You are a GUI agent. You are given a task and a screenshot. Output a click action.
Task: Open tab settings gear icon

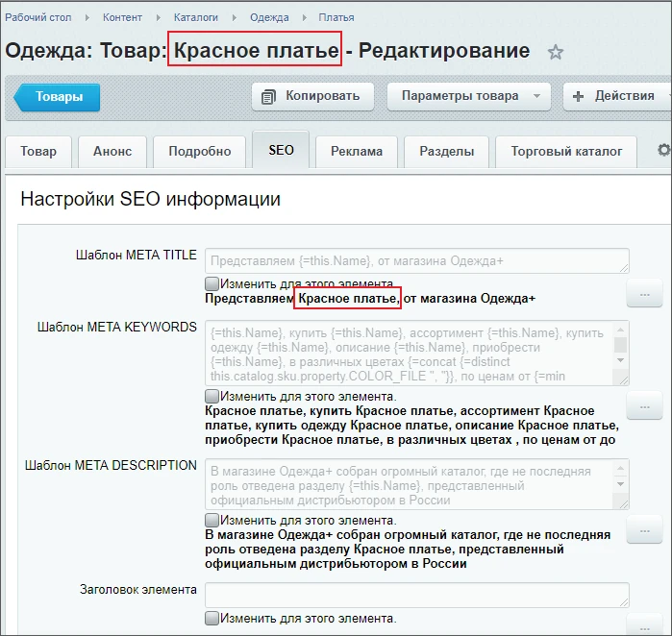(x=664, y=150)
